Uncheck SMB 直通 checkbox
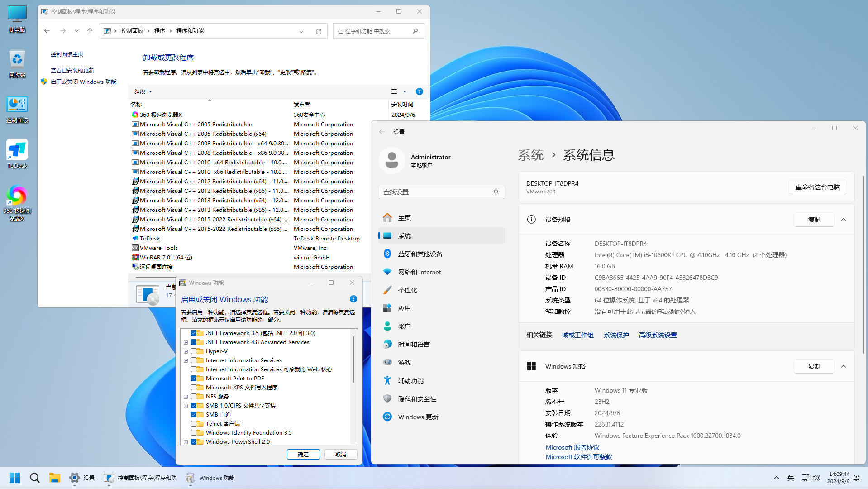Screen dimensions: 868x489 (x=194, y=415)
